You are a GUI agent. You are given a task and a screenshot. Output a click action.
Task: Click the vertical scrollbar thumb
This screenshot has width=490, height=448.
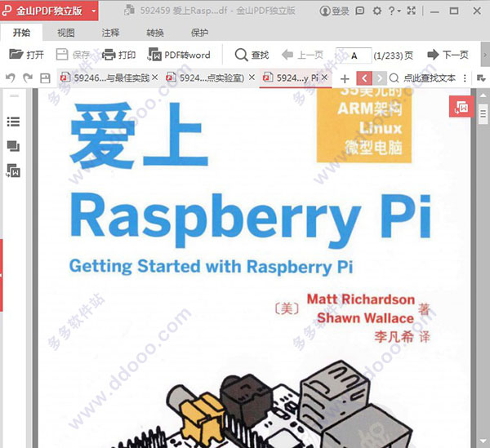pos(483,114)
